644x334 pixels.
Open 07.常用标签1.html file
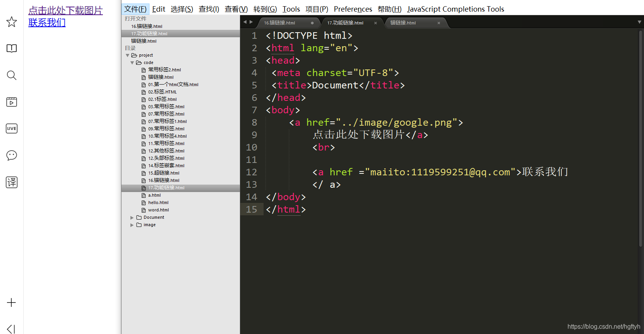167,121
